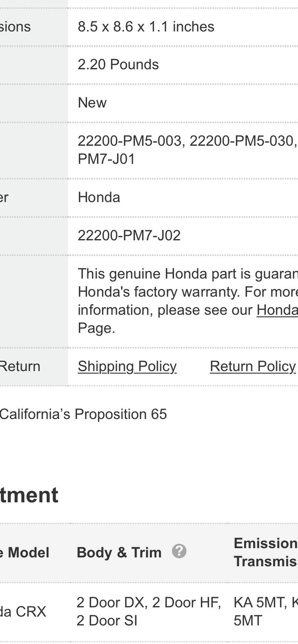Image resolution: width=298 pixels, height=644 pixels.
Task: Click the California's Proposition 65 text
Action: tap(83, 414)
